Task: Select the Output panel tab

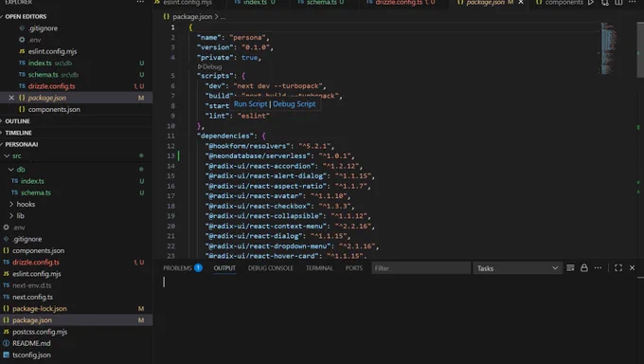Action: [x=224, y=268]
